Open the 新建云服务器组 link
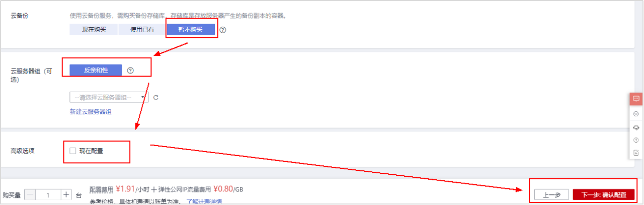This screenshot has height=205, width=644. 91,112
